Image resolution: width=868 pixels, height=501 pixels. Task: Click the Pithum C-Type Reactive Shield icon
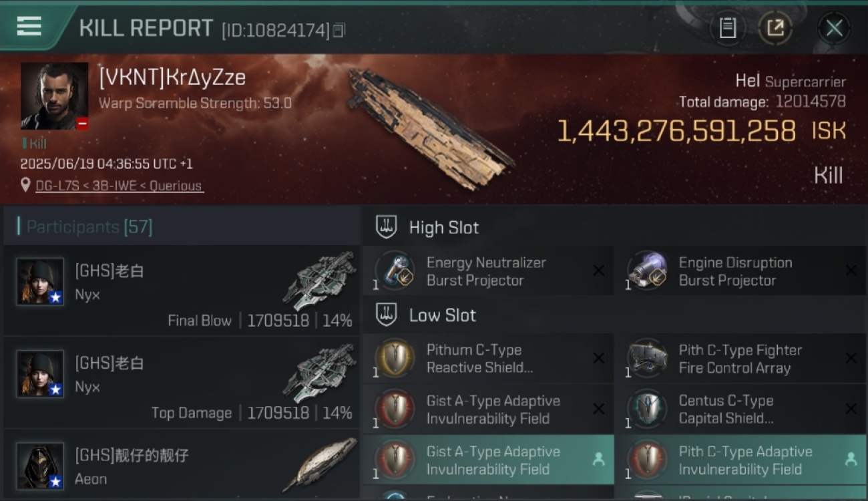(x=396, y=359)
